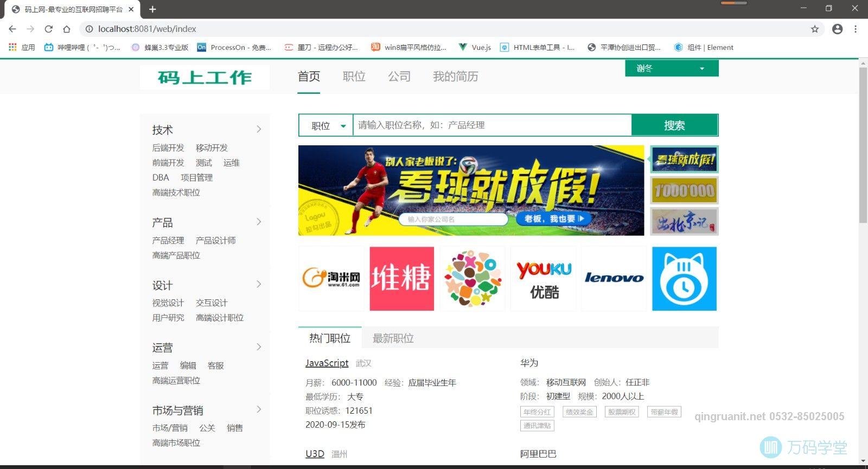Open a new browser tab with plus
Image resolution: width=868 pixels, height=469 pixels.
[x=152, y=9]
